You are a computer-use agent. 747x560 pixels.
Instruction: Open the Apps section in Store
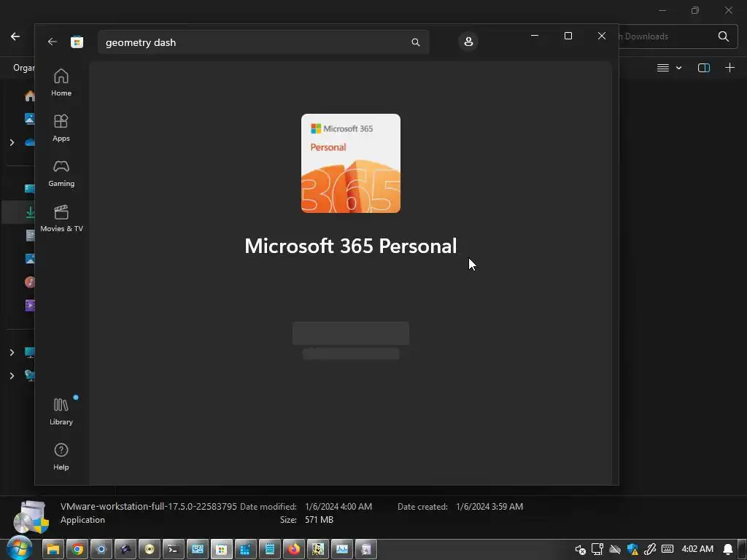tap(61, 128)
